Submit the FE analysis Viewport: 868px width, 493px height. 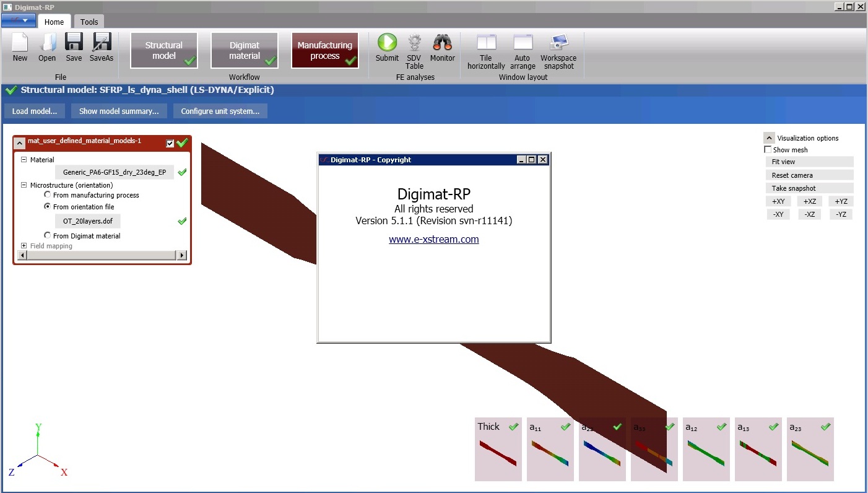387,48
